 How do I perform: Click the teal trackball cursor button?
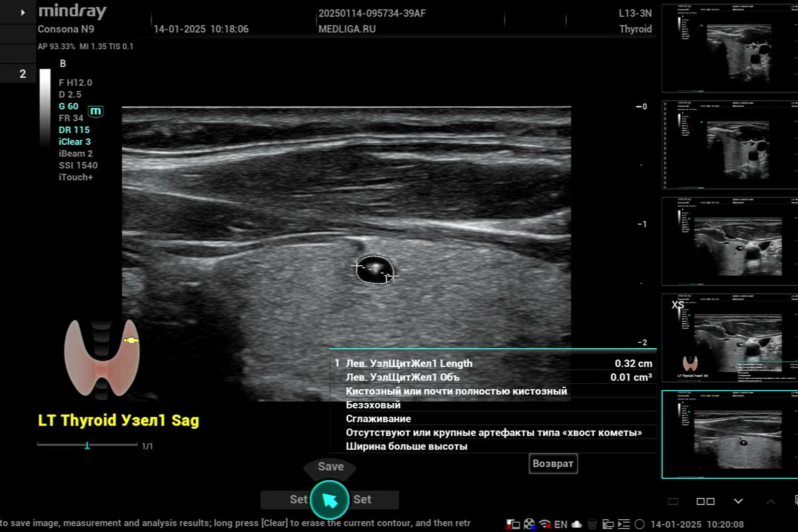coord(330,500)
